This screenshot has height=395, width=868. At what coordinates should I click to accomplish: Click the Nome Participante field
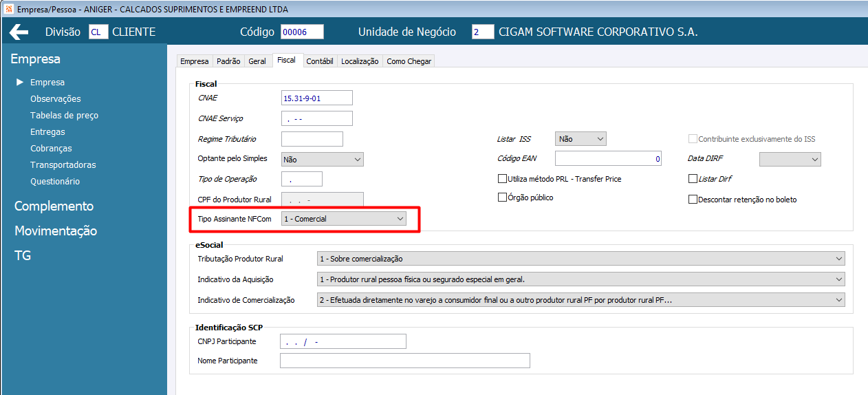[405, 361]
